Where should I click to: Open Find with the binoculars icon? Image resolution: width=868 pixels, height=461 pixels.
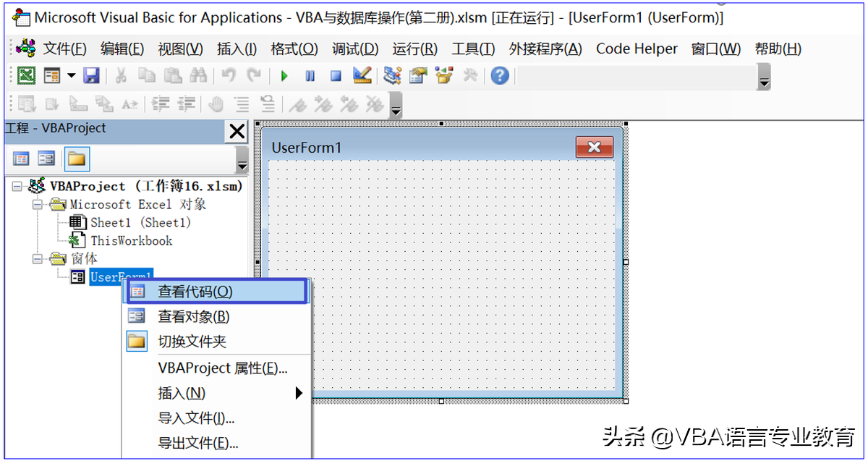click(197, 75)
